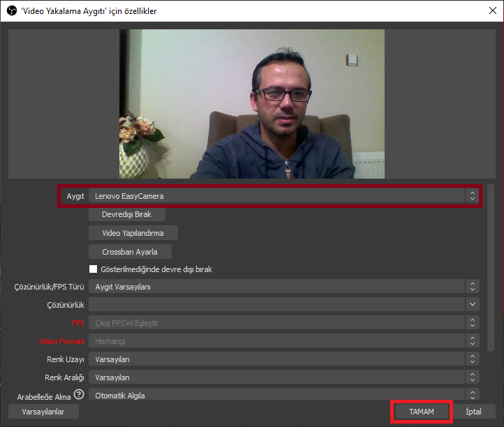The height and width of the screenshot is (427, 504).
Task: Click the 'Arabelleğe Alma' label
Action: pos(44,397)
